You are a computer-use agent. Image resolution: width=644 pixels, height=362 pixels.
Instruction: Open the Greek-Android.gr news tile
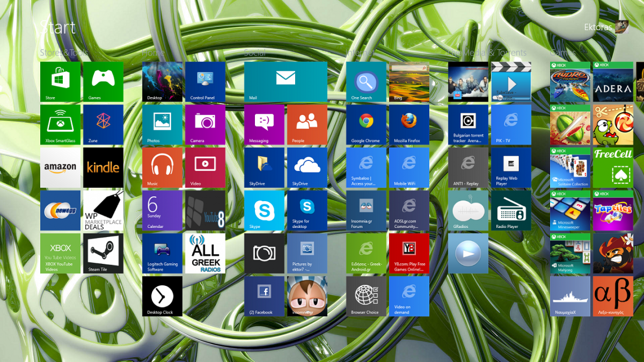tap(366, 253)
